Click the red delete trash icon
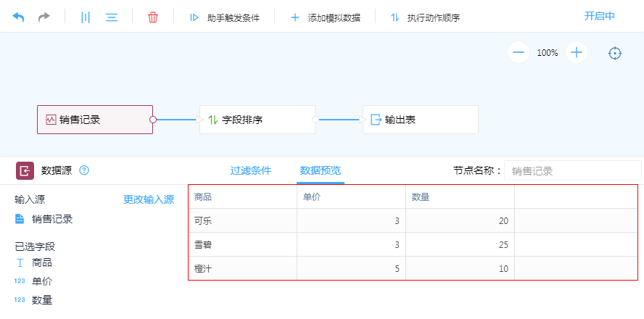Viewport: 644px width, 319px height. [153, 17]
